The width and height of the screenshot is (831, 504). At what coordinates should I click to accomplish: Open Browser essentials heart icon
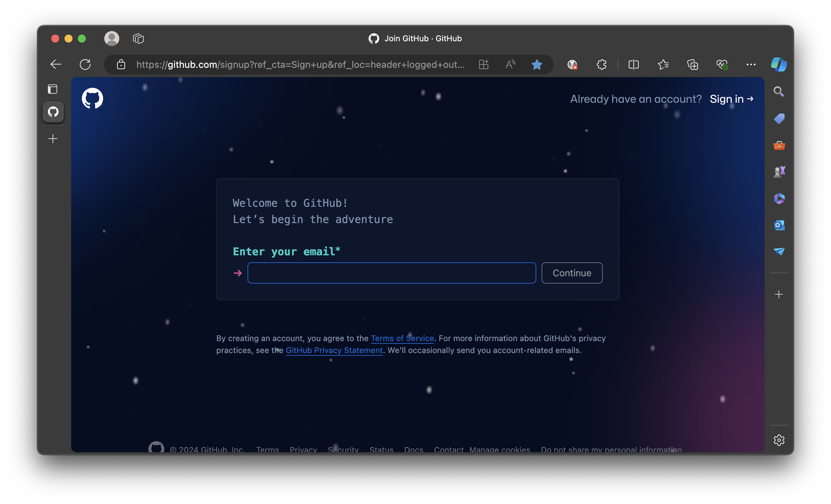click(x=722, y=64)
